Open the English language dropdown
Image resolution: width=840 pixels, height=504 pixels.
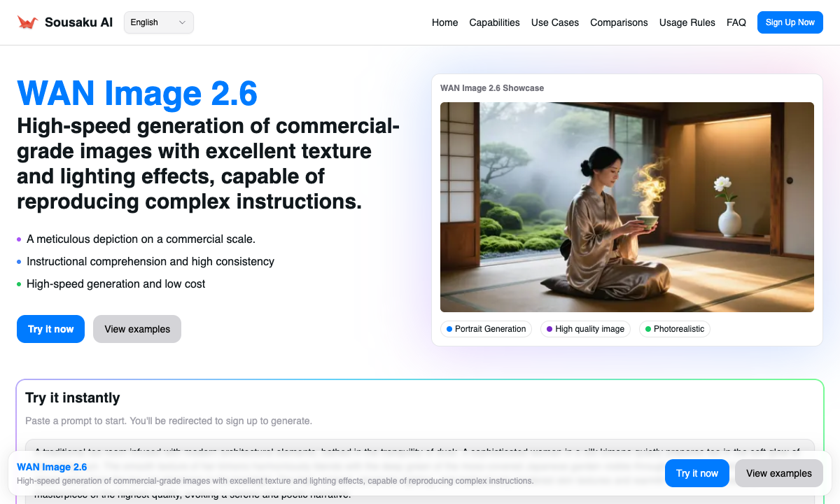158,22
